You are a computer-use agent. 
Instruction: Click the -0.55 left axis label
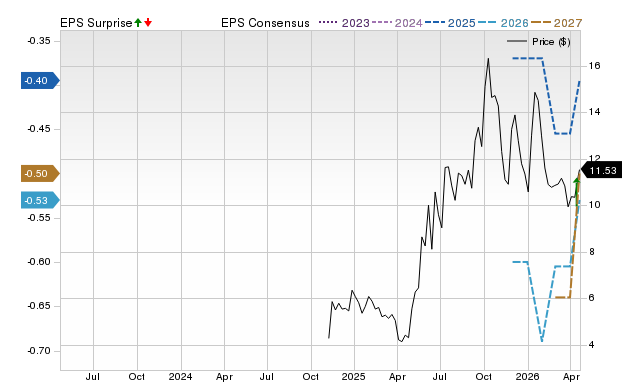[x=39, y=218]
